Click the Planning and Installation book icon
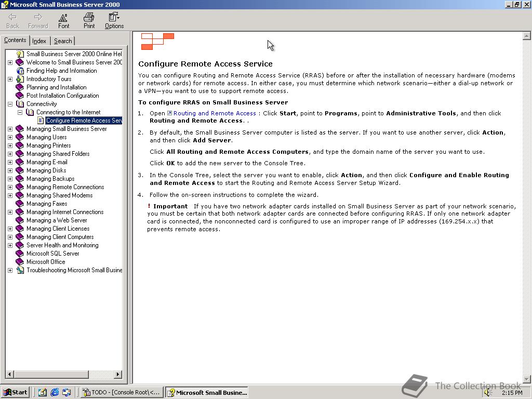This screenshot has width=532, height=399. click(x=20, y=87)
